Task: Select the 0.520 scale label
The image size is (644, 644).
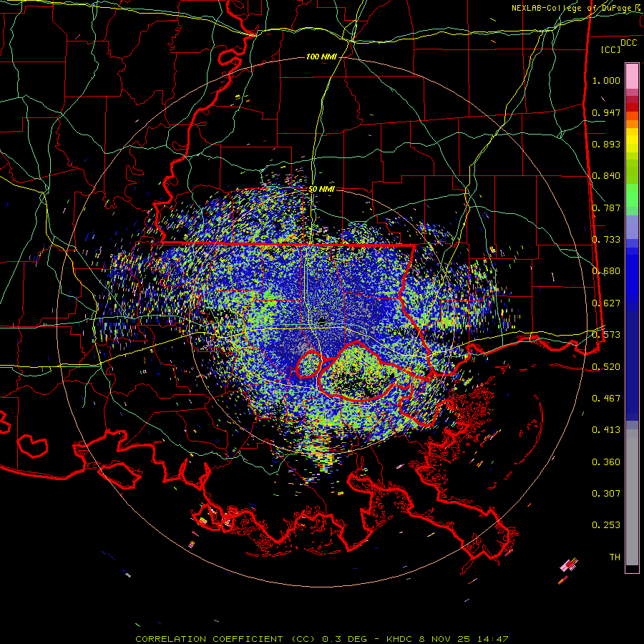Action: [x=606, y=367]
